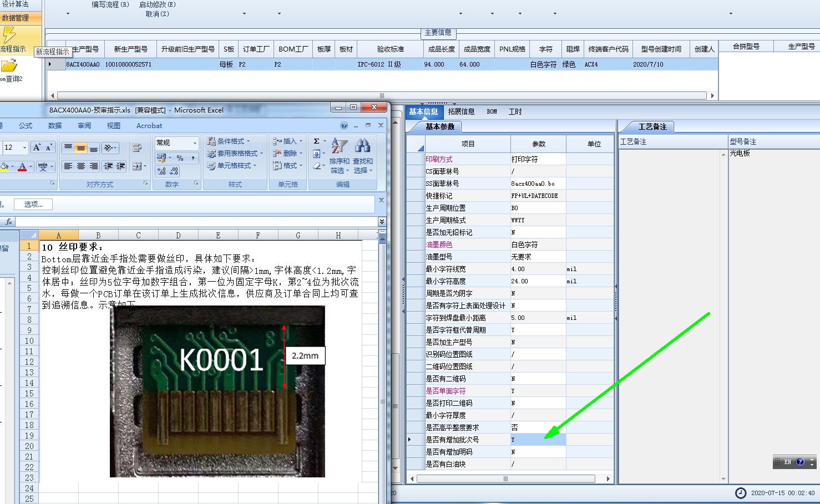Screen dimensions: 820x504
Task: Click the Increase Font Size icon in Excel
Action: click(37, 147)
